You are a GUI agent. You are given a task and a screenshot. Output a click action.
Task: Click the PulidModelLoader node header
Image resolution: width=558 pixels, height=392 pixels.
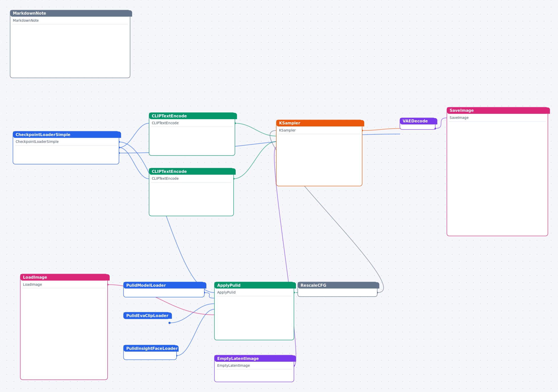[x=165, y=285]
